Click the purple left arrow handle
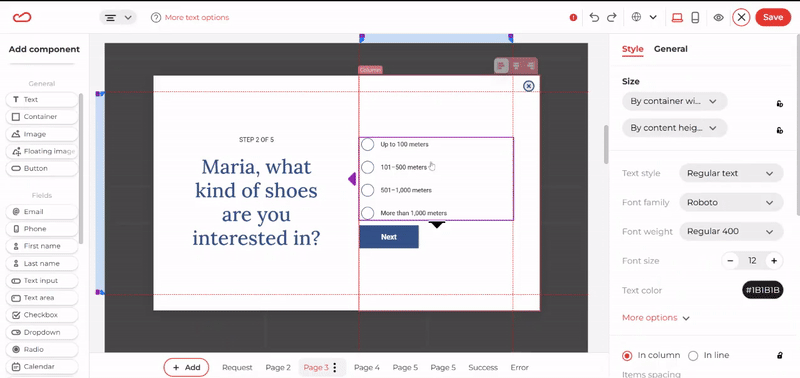 (x=352, y=179)
